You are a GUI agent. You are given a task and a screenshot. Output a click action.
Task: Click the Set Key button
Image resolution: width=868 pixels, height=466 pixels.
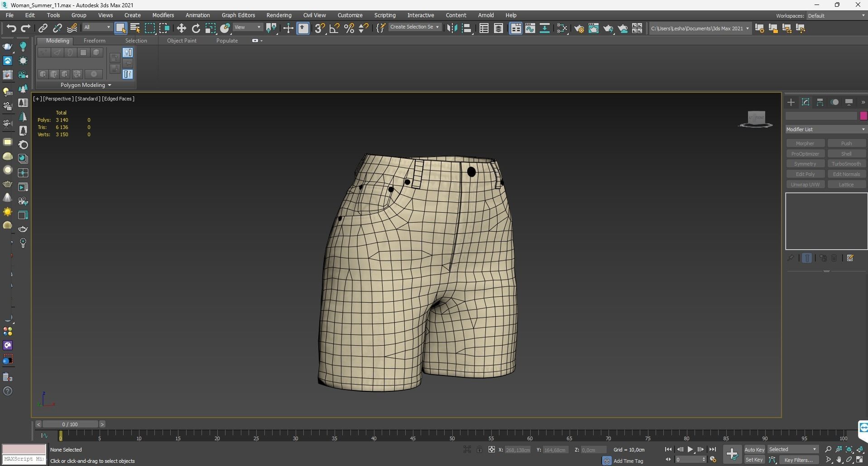pos(754,460)
